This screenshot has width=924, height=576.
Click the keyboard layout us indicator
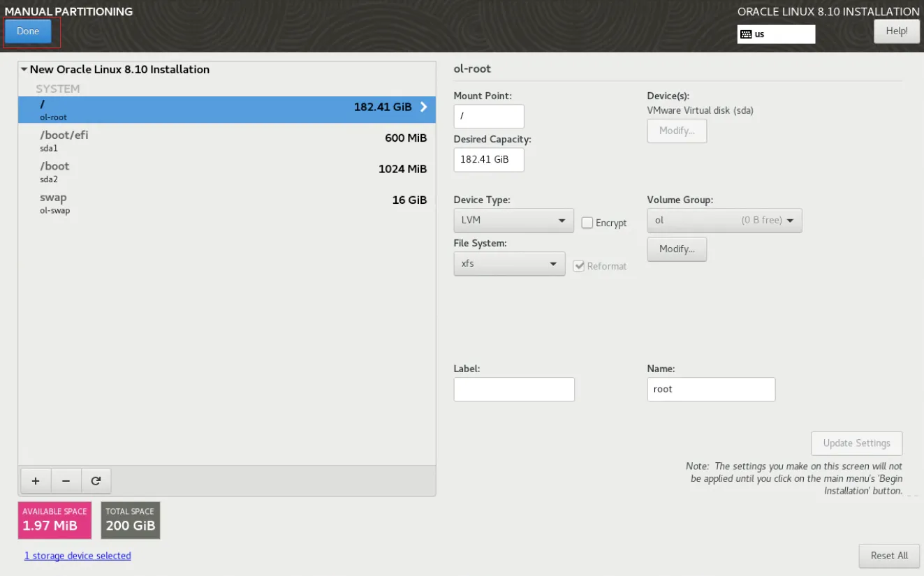coord(775,34)
